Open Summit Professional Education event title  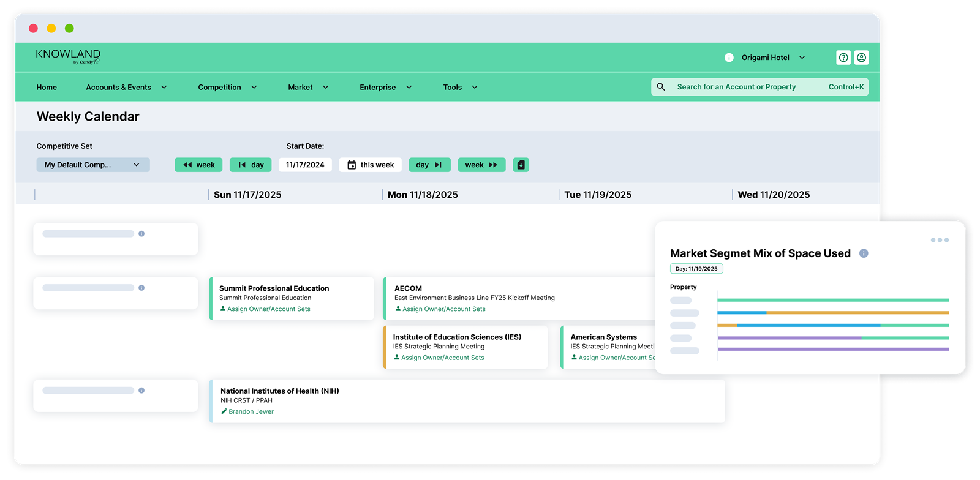[274, 288]
